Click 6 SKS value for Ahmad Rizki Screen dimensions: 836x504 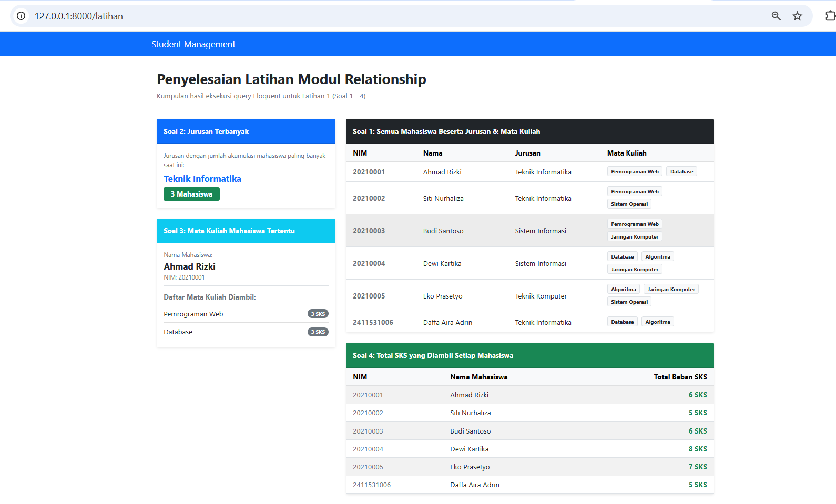click(698, 395)
